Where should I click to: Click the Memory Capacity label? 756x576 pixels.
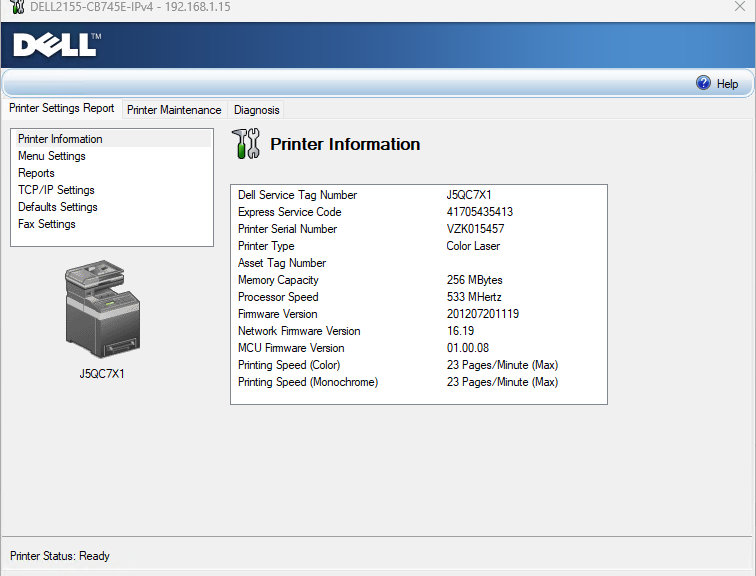click(x=278, y=280)
